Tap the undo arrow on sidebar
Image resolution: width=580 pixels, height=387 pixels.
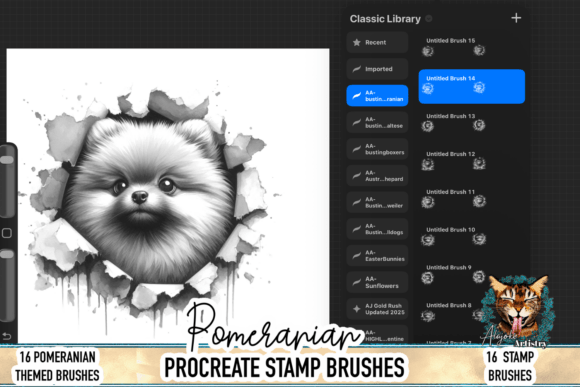[x=7, y=336]
